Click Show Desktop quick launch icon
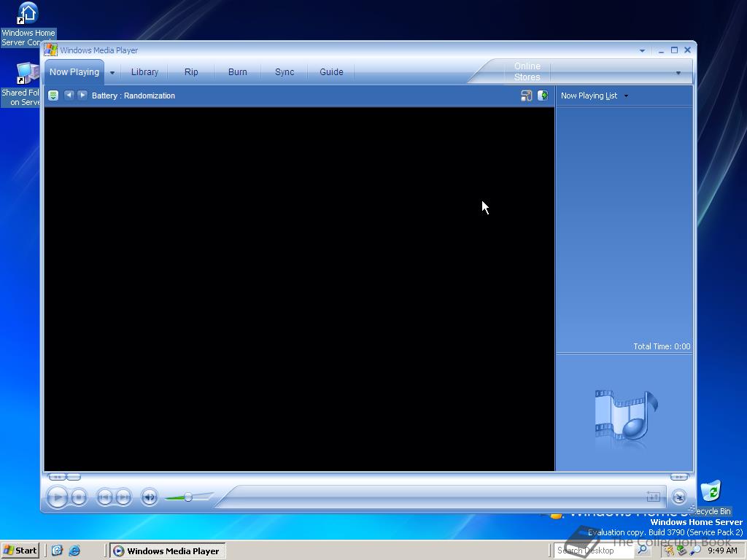 point(57,551)
